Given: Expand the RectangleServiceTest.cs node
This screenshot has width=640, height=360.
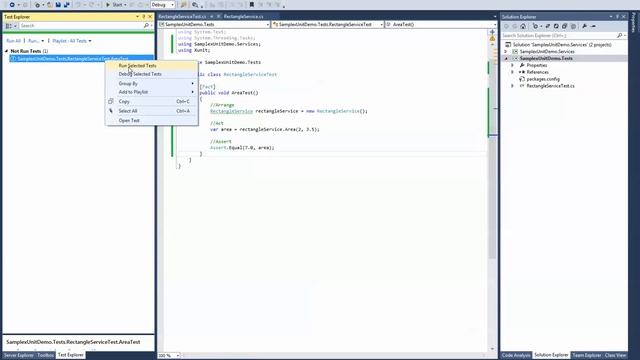Looking at the screenshot, I should click(513, 86).
